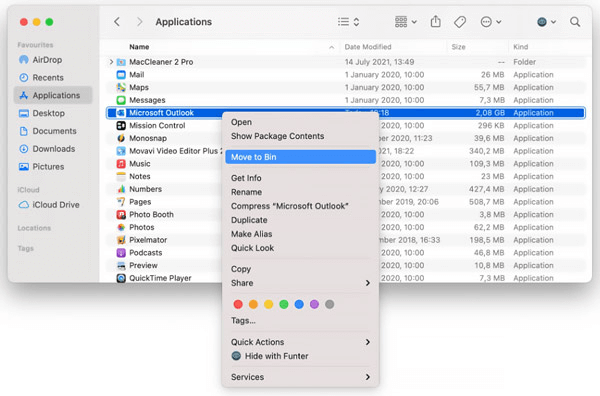Open Downloads in the sidebar
The image size is (600, 396).
point(53,149)
